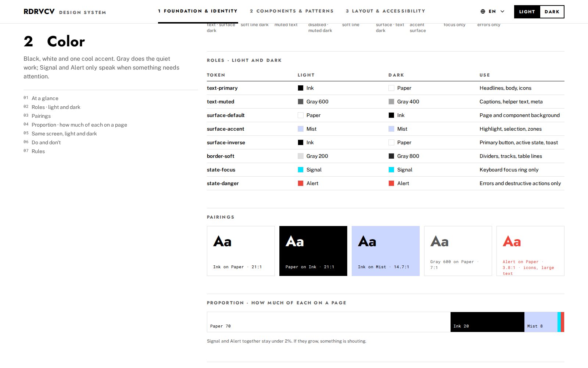
Task: Click the Paper swatch in surface-inverse dark column
Action: (x=391, y=142)
